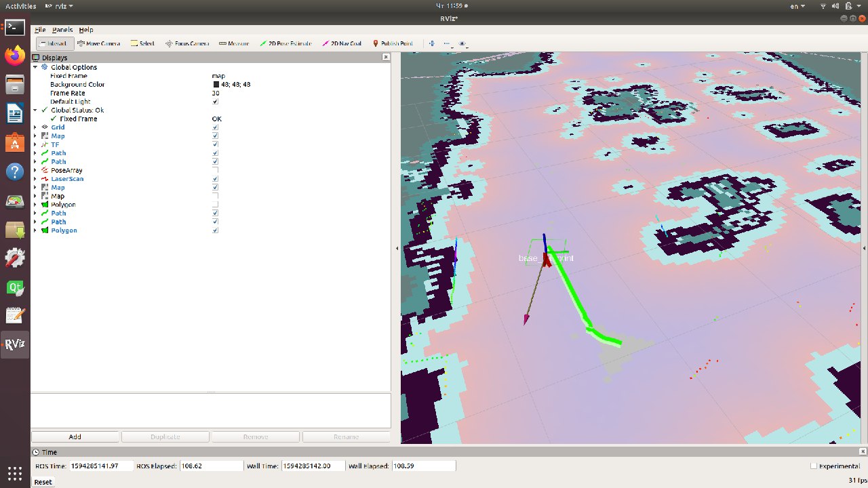The width and height of the screenshot is (868, 488).
Task: Click the Reset button
Action: (43, 482)
